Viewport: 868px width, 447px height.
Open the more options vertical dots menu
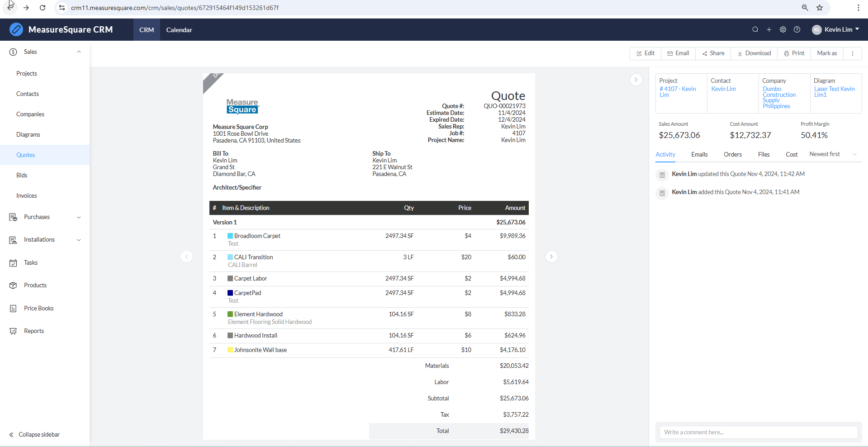853,53
